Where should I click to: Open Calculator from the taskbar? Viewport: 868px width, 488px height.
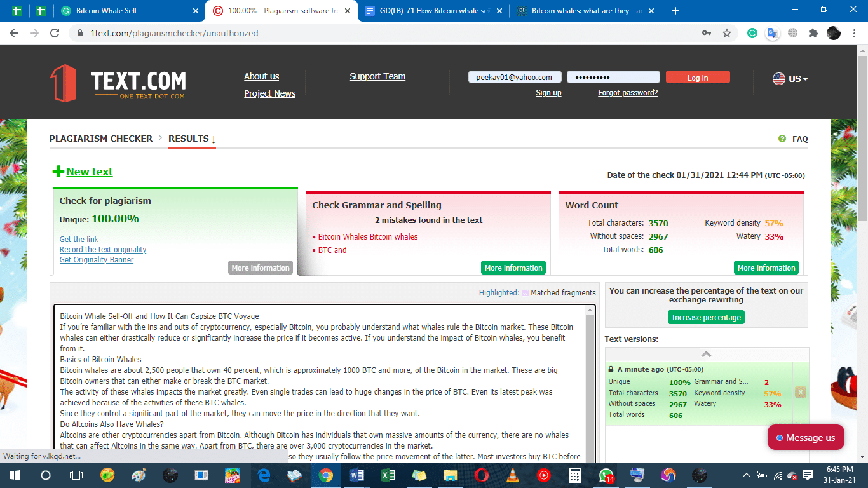click(x=574, y=475)
